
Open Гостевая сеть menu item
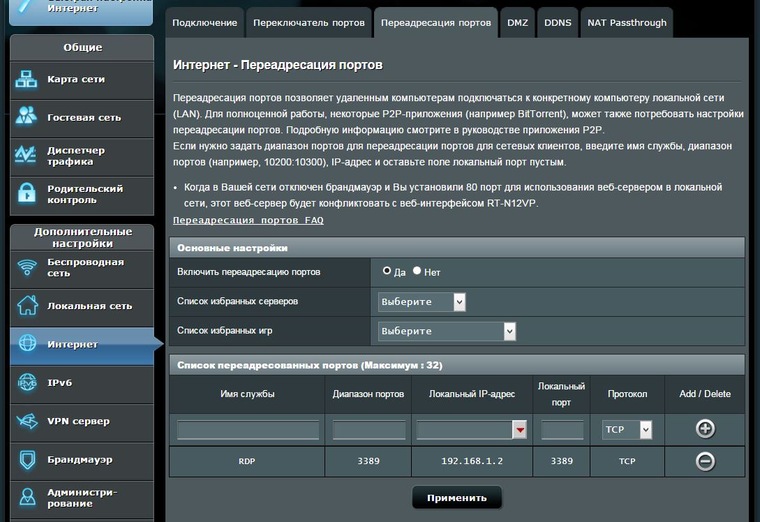(x=82, y=118)
